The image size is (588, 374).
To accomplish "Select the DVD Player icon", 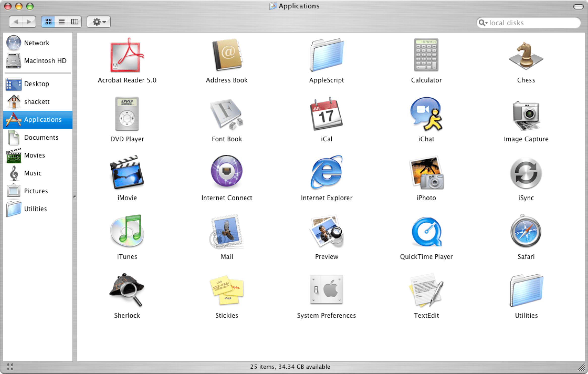I will click(x=127, y=114).
